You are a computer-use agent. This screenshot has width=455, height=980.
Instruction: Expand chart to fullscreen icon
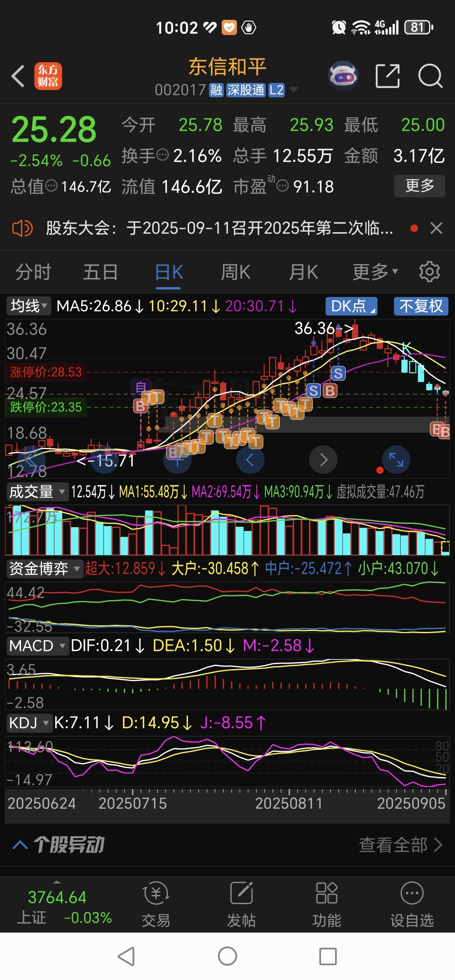tap(396, 459)
